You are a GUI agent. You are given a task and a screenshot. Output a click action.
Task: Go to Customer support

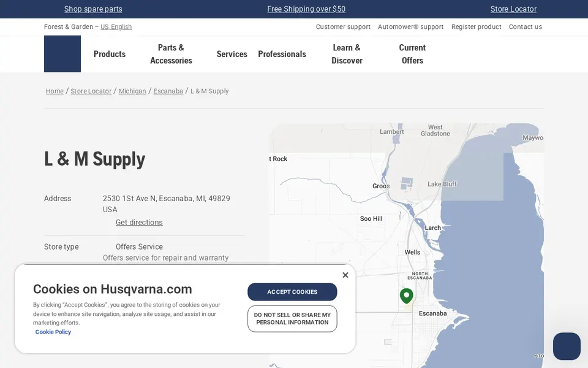pos(343,26)
